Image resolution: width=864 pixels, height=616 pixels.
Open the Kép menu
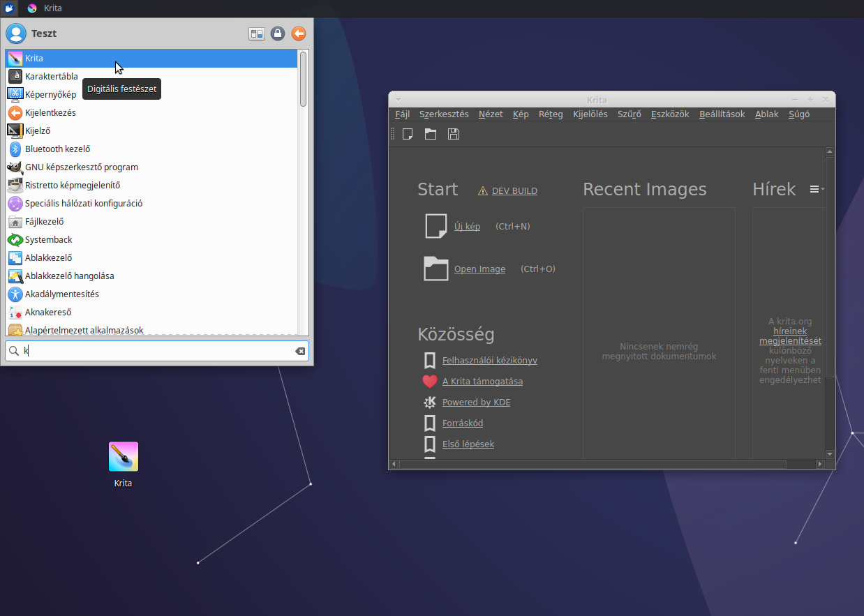point(521,114)
